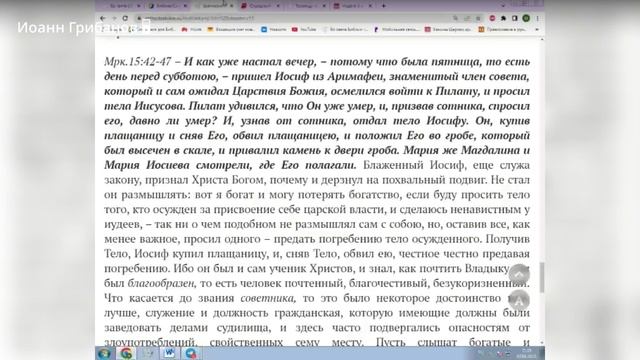This screenshot has height=360, width=640.
Task: Open the green profile avatar
Action: [526, 18]
